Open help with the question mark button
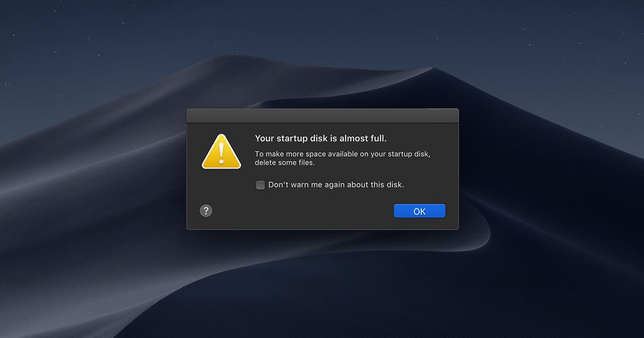 (x=206, y=210)
